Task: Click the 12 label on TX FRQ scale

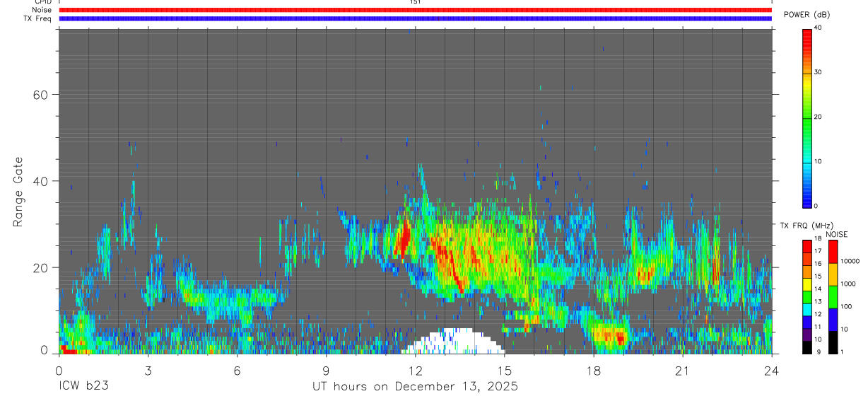Action: tap(819, 314)
